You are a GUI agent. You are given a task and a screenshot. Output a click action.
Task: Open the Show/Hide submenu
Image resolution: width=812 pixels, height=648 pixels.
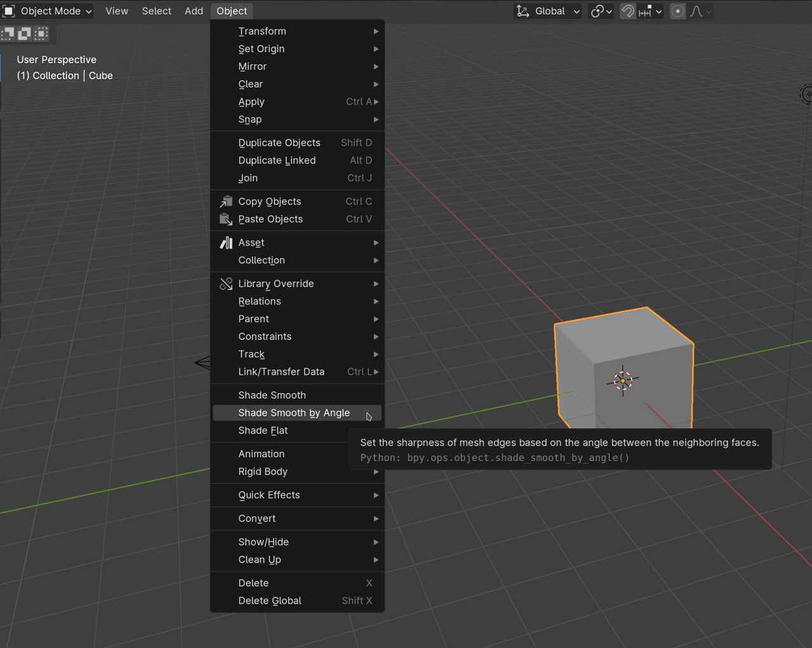point(297,542)
